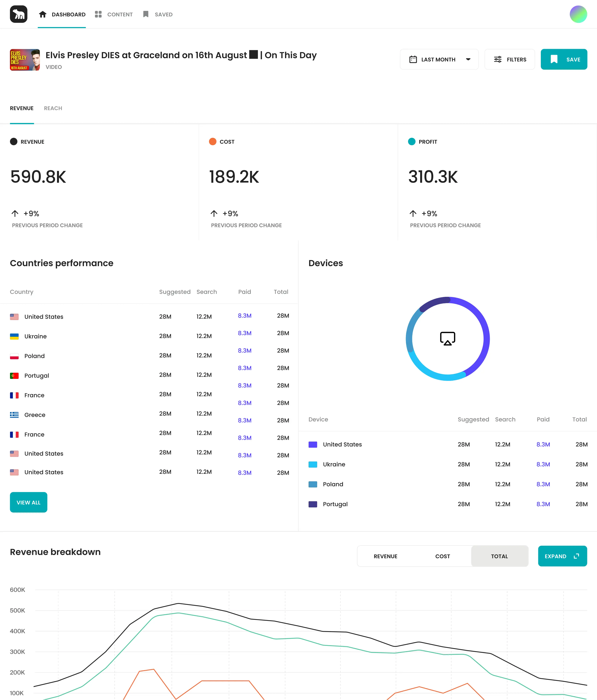The height and width of the screenshot is (700, 597).
Task: Click the Ukraine device color swatch
Action: pyautogui.click(x=313, y=464)
